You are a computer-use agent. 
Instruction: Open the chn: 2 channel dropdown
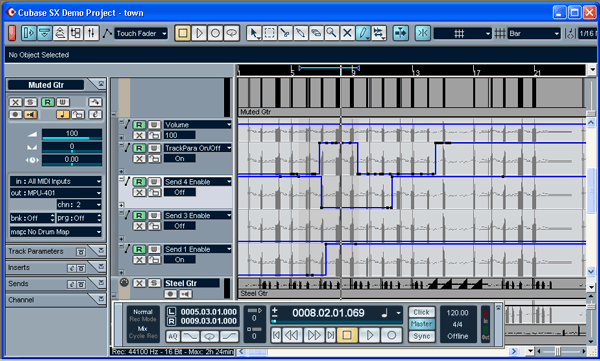point(79,205)
